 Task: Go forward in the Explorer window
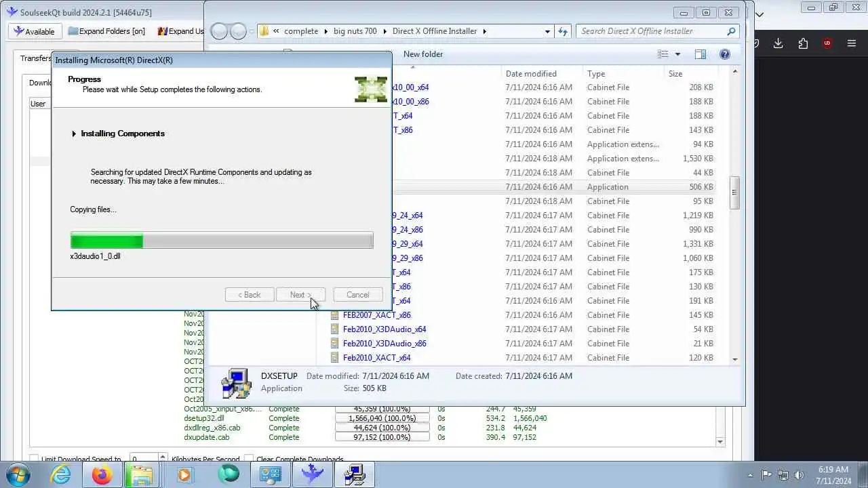pyautogui.click(x=239, y=31)
